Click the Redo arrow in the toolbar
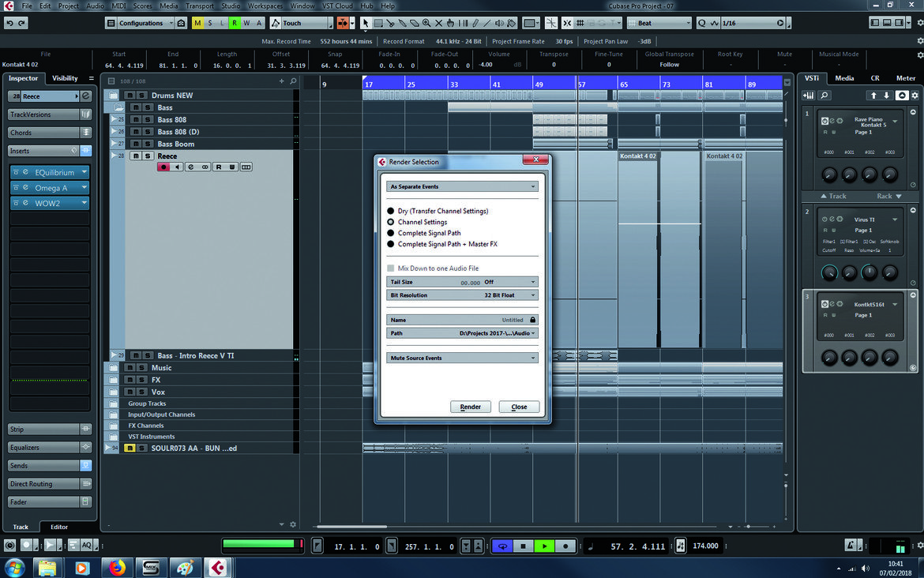 [x=22, y=23]
